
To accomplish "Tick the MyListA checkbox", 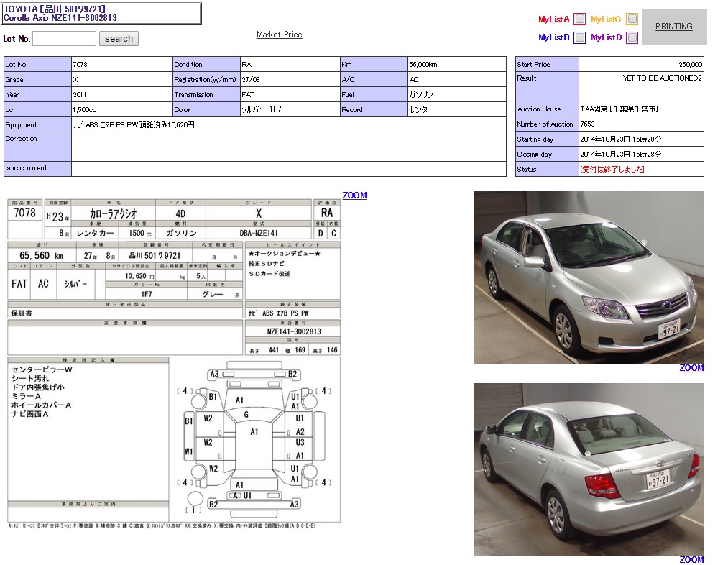I will 579,19.
